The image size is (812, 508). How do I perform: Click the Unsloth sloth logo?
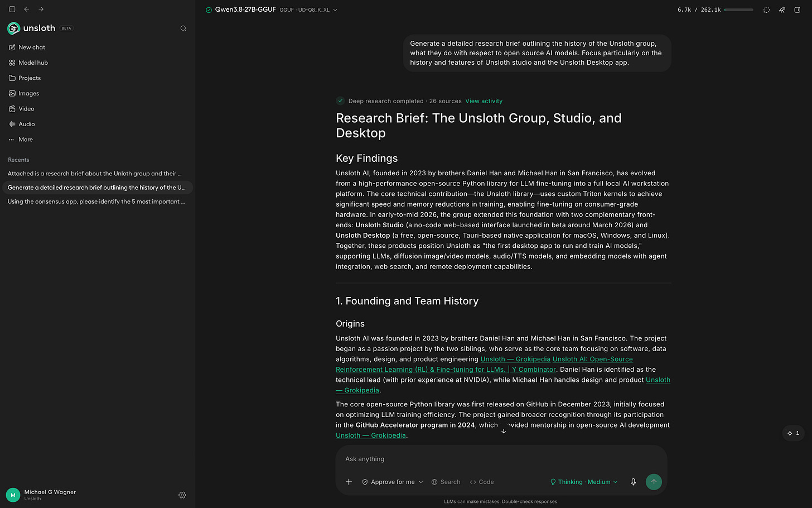tap(13, 28)
